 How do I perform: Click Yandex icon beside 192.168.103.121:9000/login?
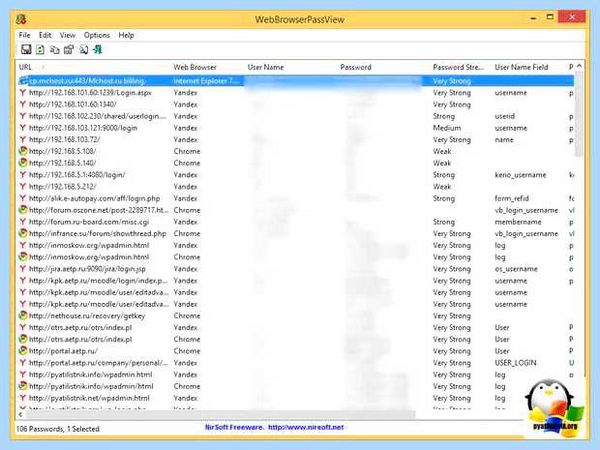pyautogui.click(x=23, y=128)
